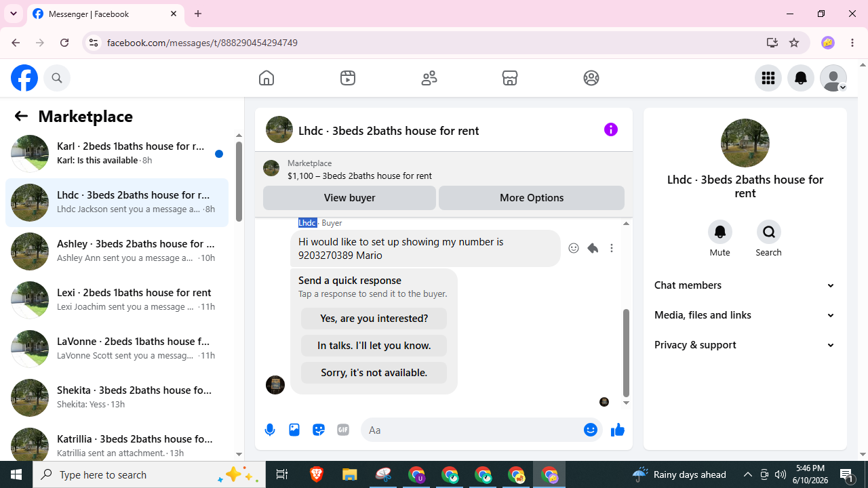Open the Facebook menu grid icon
868x488 pixels.
tap(768, 78)
